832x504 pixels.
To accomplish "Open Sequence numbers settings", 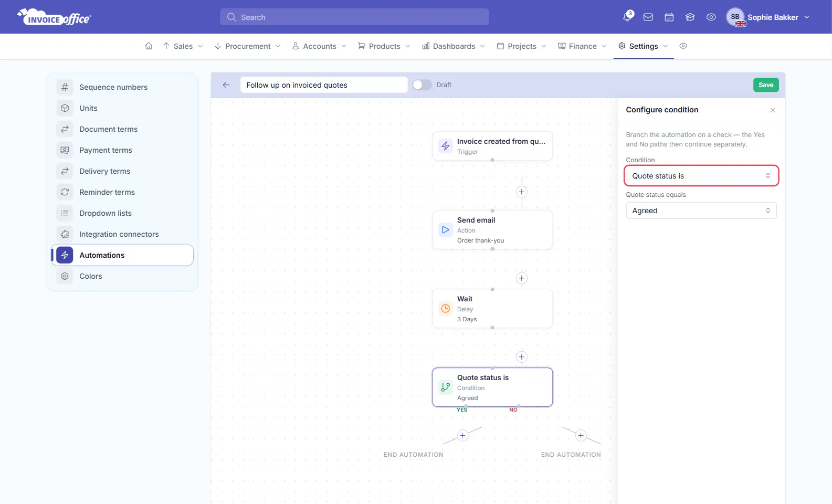I will click(x=122, y=87).
